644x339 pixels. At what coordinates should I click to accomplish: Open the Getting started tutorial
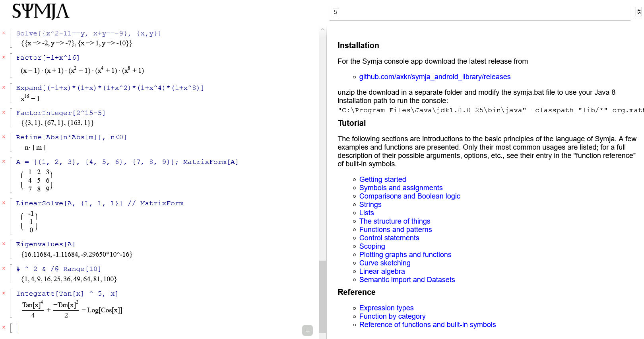click(382, 179)
